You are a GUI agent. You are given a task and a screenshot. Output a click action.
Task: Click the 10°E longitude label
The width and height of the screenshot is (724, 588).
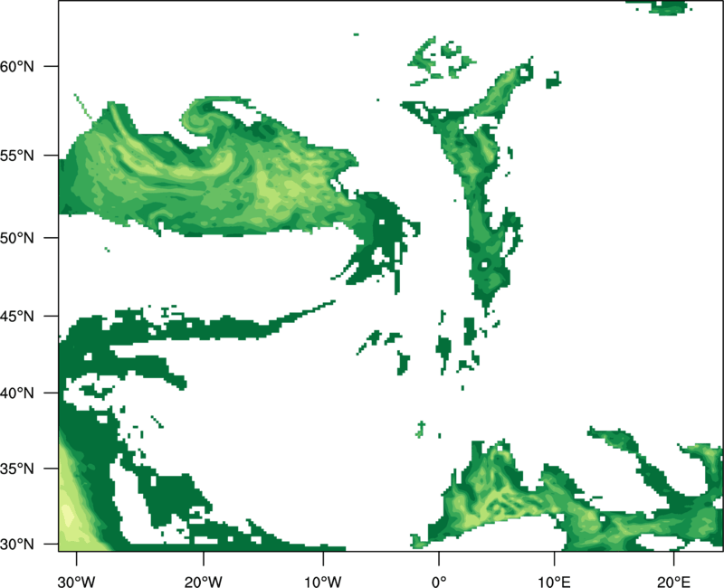(554, 582)
